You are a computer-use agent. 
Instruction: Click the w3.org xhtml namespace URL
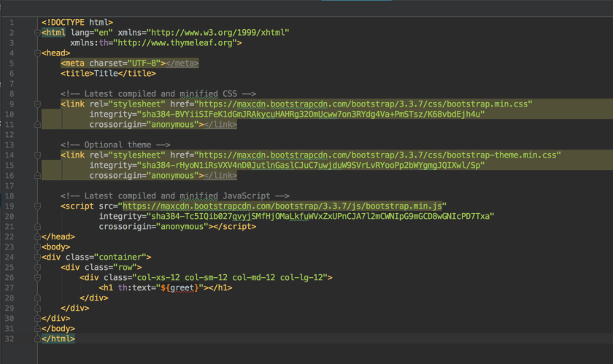pyautogui.click(x=218, y=33)
